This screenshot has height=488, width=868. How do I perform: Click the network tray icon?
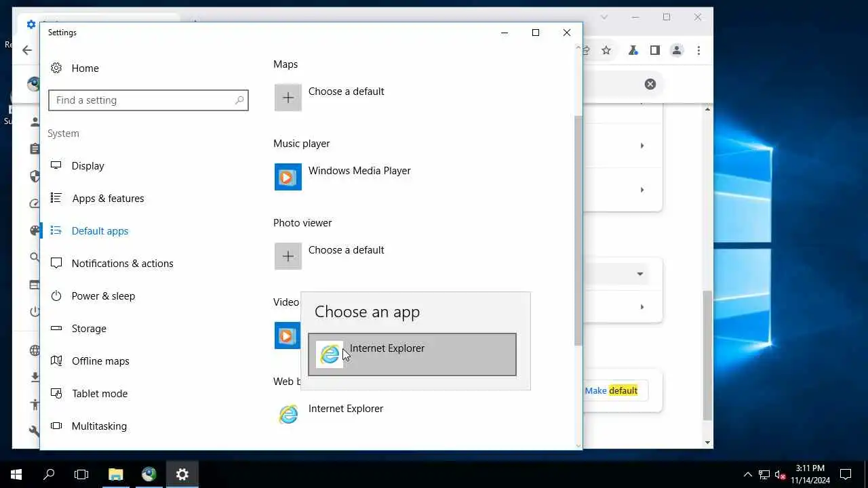point(764,474)
